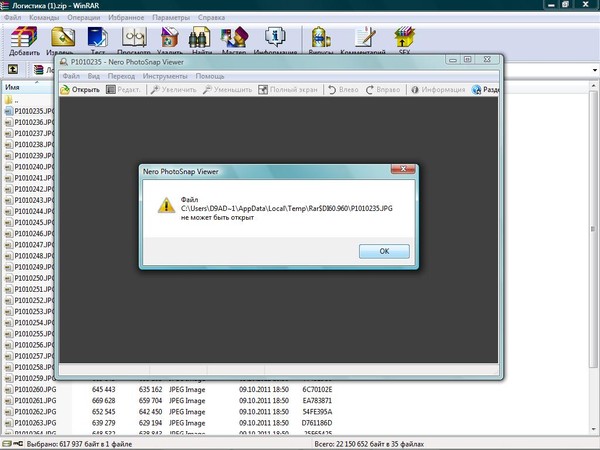The width and height of the screenshot is (600, 450).
Task: Select file P1010235.JPG in WinRAR list
Action: pyautogui.click(x=29, y=111)
